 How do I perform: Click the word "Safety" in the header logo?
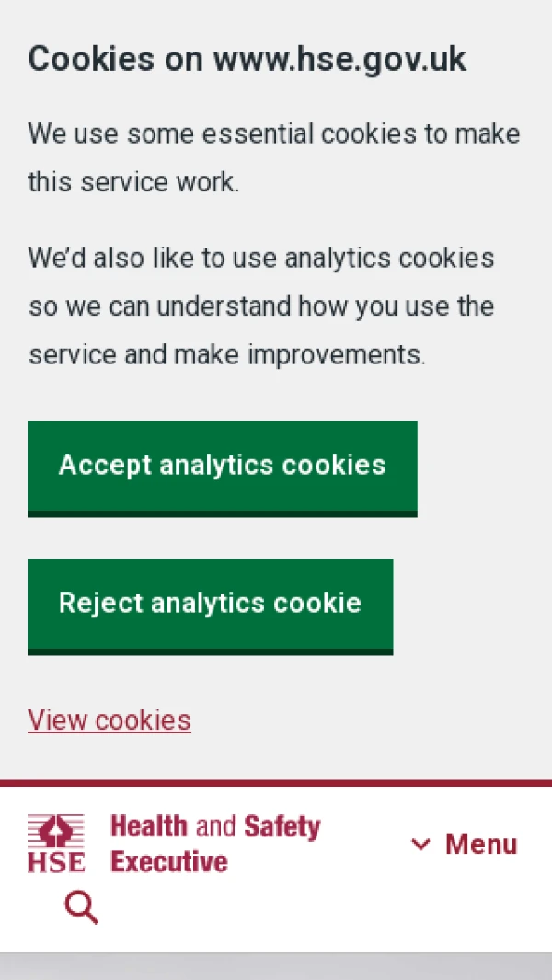282,826
